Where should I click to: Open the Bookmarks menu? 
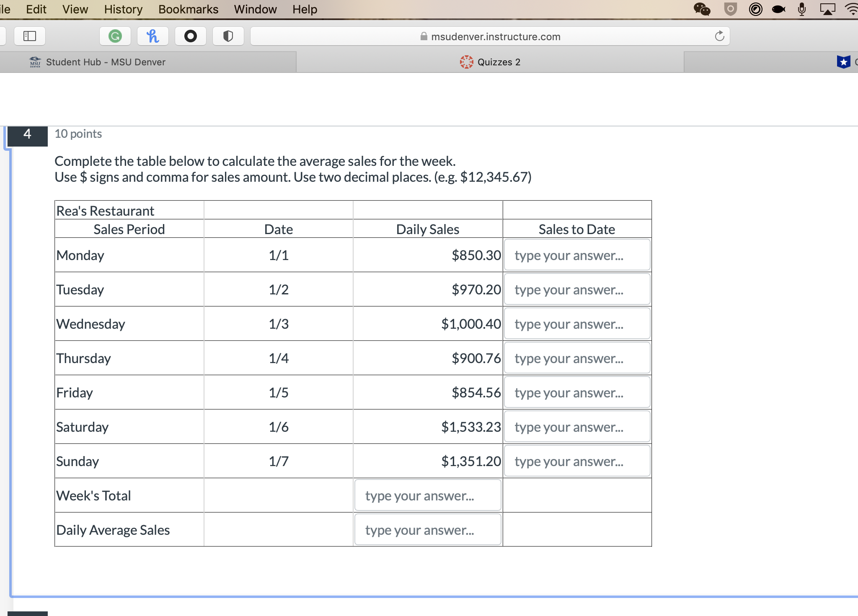click(188, 9)
